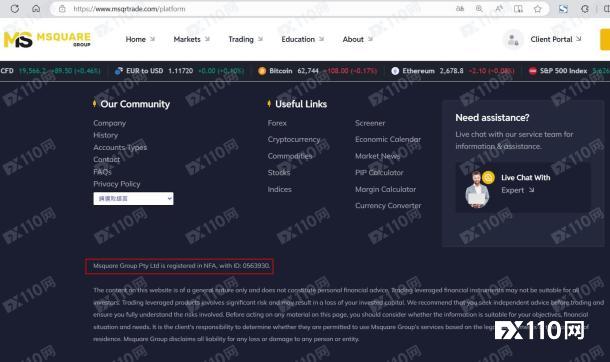Open the Currency Converter link
The height and width of the screenshot is (362, 610).
388,205
